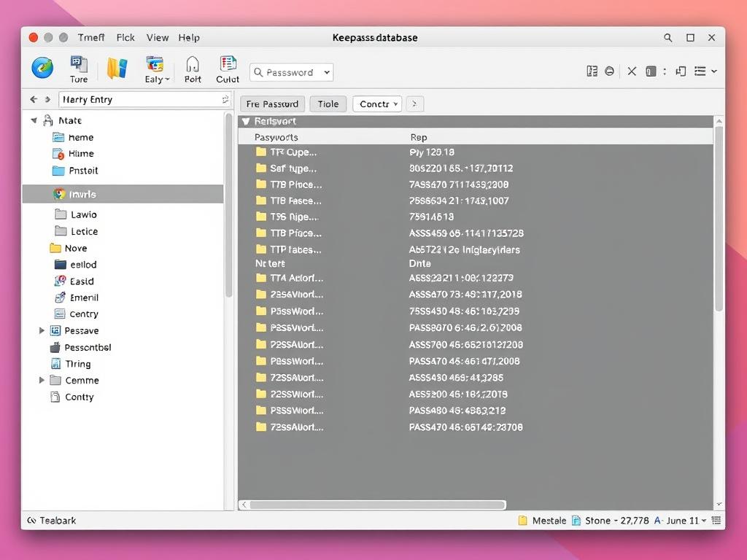Click the entry list vertical scrollbar
Screen dimensions: 747x560
tap(719, 218)
